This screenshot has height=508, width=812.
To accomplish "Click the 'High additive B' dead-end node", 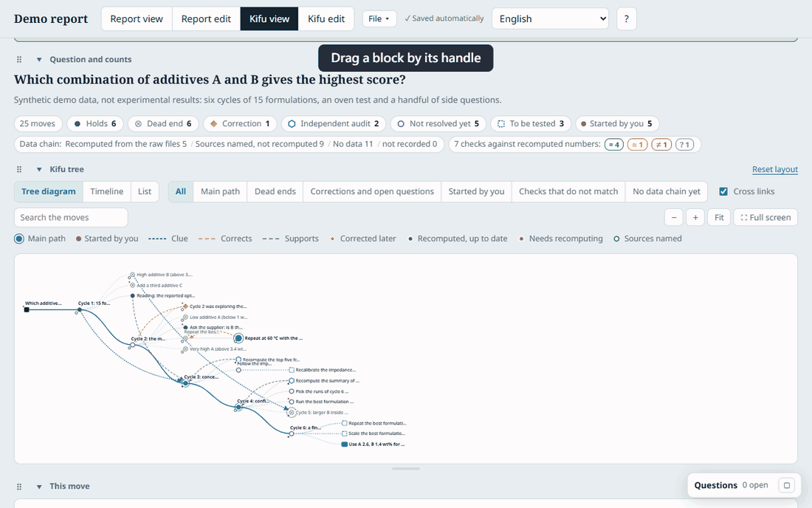I will click(133, 275).
